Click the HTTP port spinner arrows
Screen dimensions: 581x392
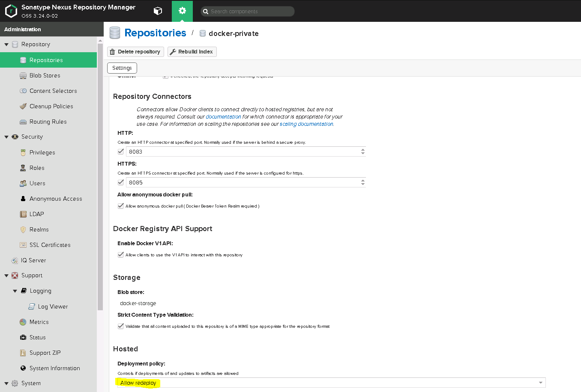point(363,151)
